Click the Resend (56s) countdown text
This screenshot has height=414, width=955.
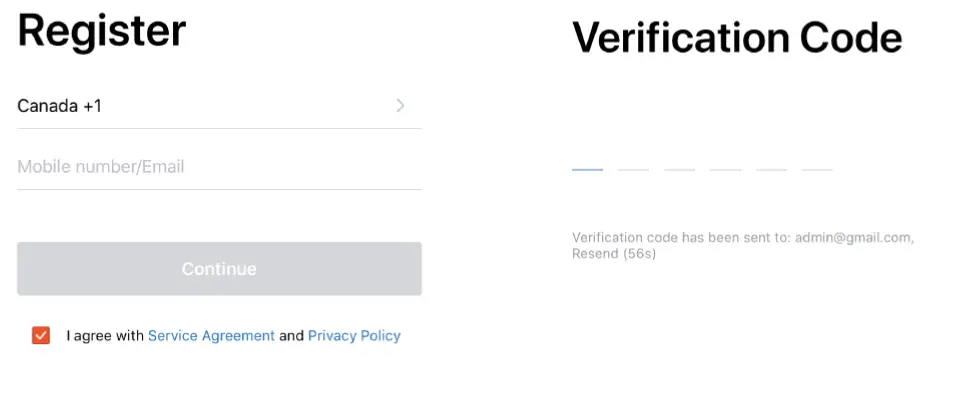[x=613, y=254]
